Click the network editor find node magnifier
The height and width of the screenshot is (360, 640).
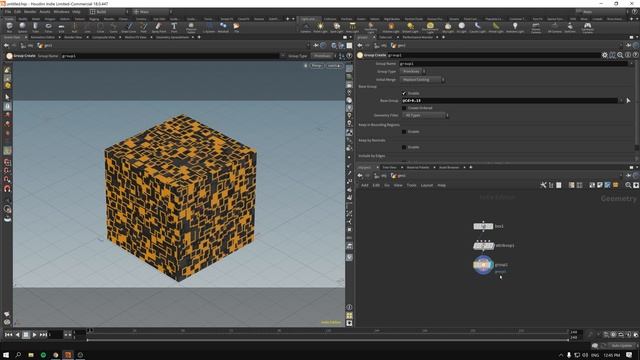[x=628, y=185]
